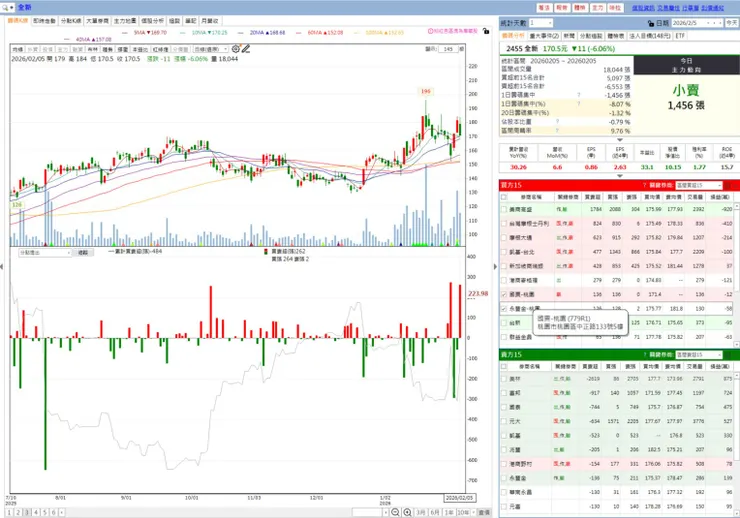The image size is (740, 518).
Task: Switch to the 月營收 tab
Action: click(x=210, y=21)
